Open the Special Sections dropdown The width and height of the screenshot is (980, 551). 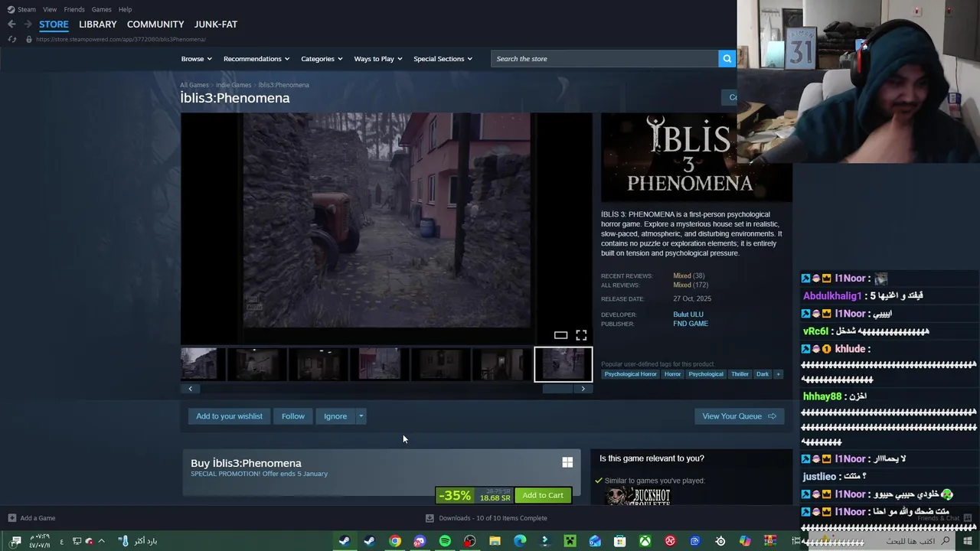(443, 59)
